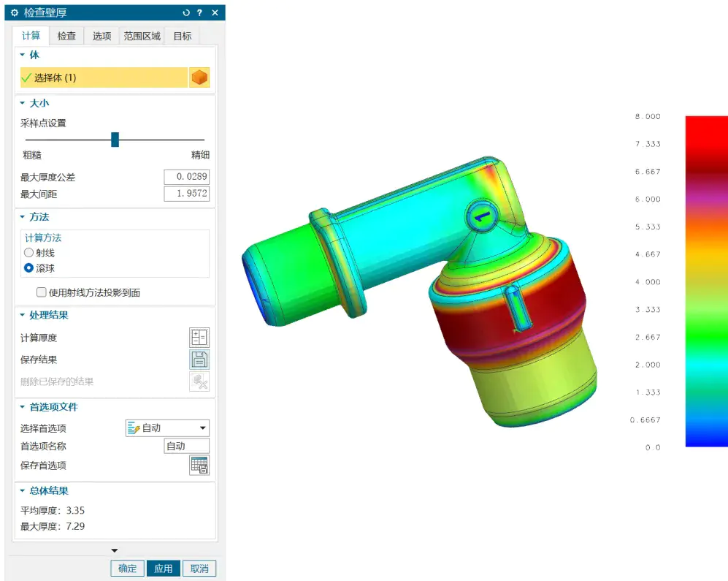Viewport: 728px width, 581px height.
Task: Switch to the 目标 tab
Action: [x=183, y=36]
